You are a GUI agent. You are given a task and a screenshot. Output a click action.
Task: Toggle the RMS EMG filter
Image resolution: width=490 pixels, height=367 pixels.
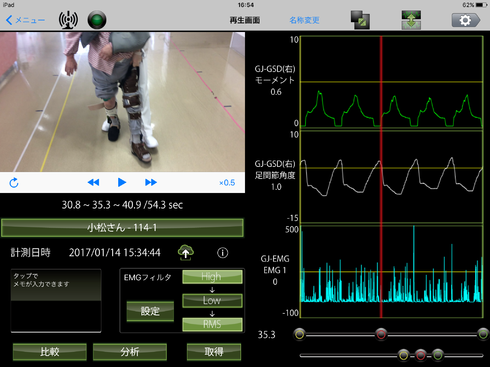coord(212,324)
